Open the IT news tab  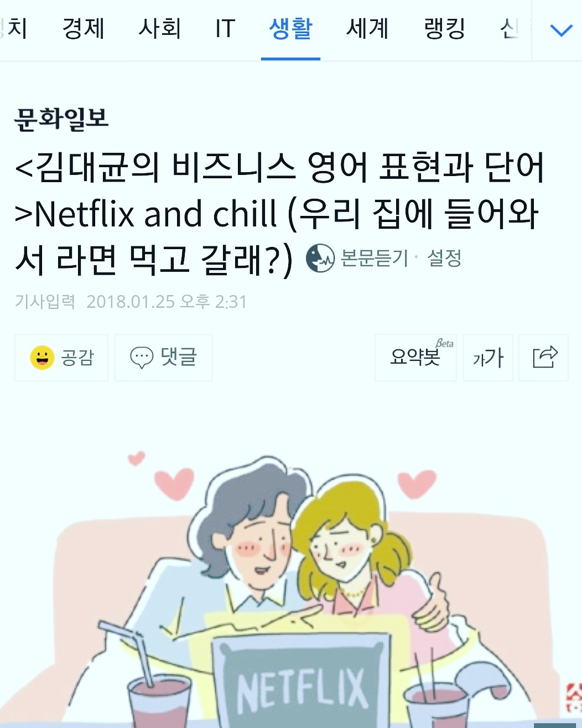pyautogui.click(x=225, y=29)
